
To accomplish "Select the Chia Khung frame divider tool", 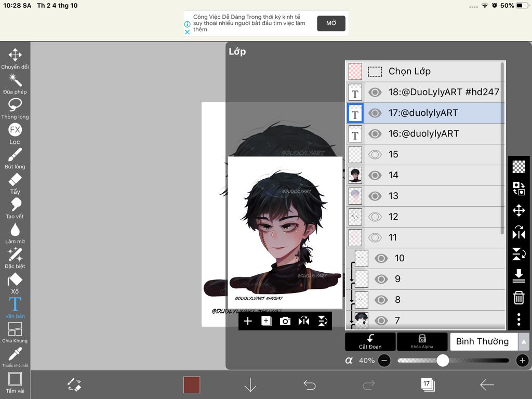I will coord(15,332).
